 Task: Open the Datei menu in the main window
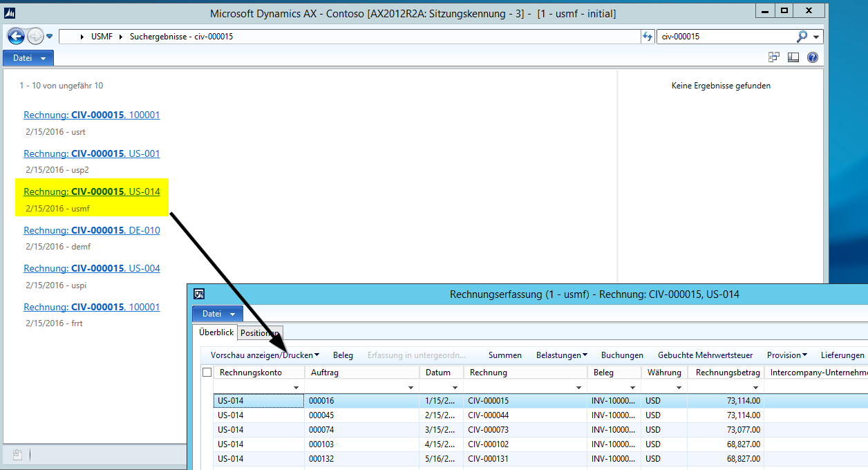pos(28,58)
